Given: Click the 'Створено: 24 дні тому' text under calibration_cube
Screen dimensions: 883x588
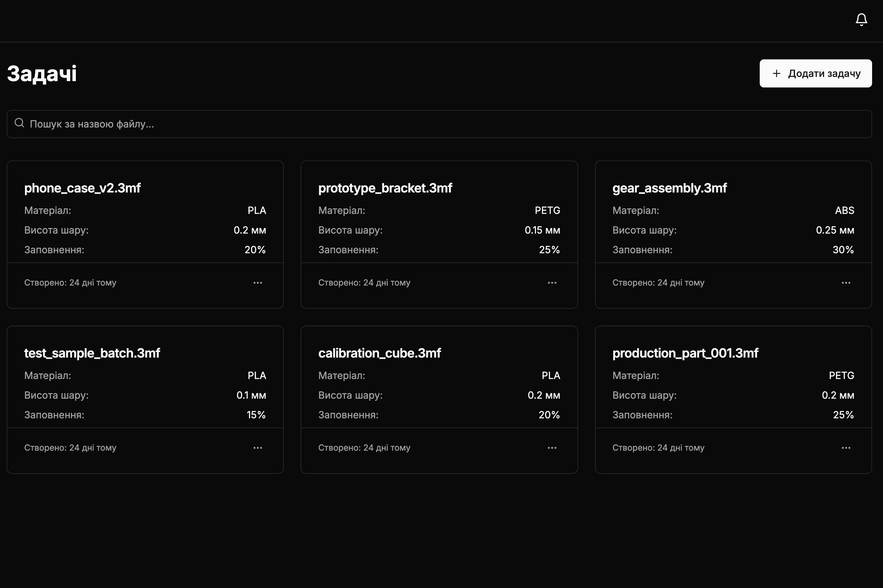Looking at the screenshot, I should tap(364, 448).
